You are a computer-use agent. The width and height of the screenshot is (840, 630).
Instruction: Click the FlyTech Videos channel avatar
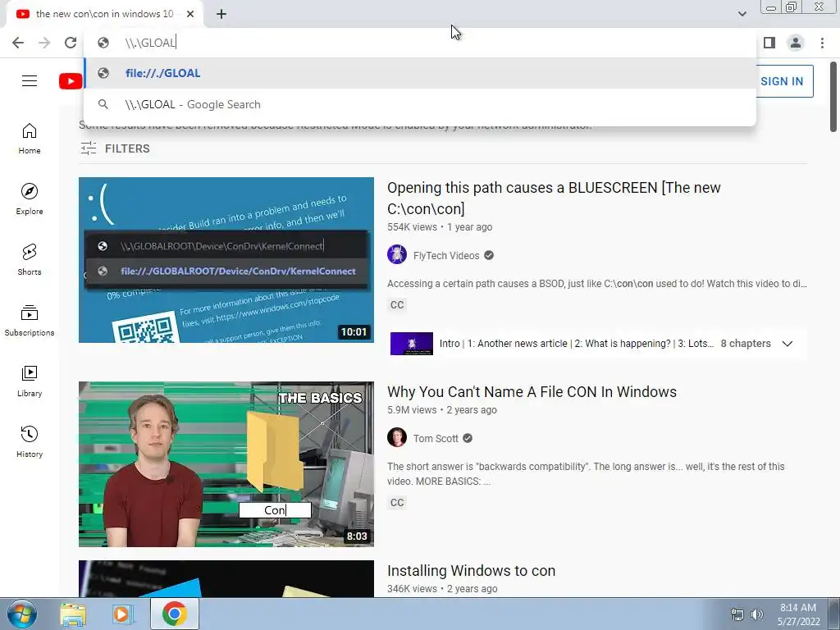(x=397, y=254)
